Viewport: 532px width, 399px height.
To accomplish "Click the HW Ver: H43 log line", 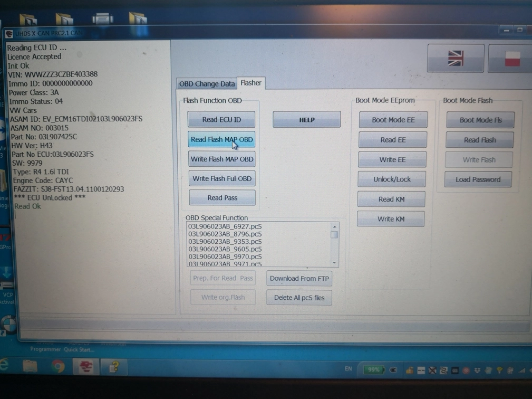I will (32, 146).
